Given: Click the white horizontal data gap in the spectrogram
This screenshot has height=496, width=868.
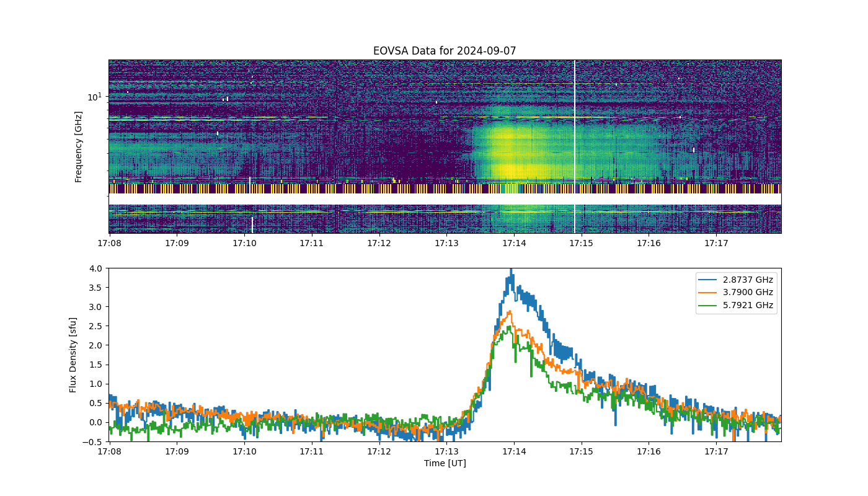Looking at the screenshot, I should (x=445, y=199).
